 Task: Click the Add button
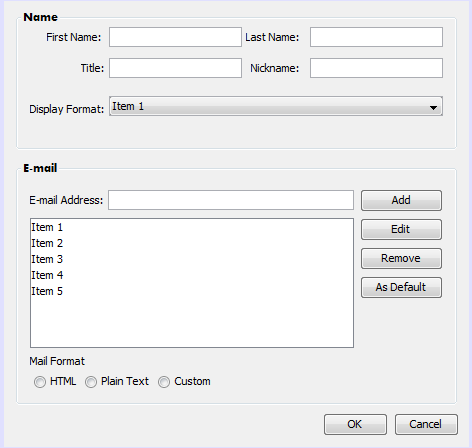point(401,200)
